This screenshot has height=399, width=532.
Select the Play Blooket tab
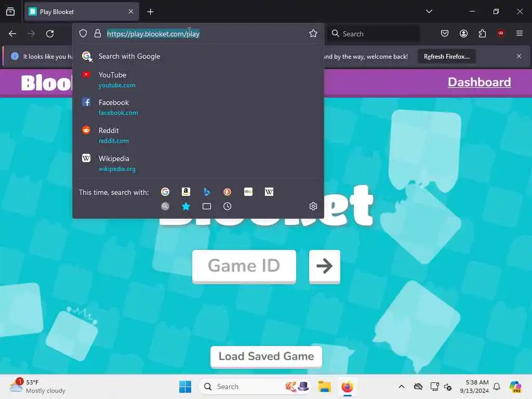pyautogui.click(x=82, y=12)
